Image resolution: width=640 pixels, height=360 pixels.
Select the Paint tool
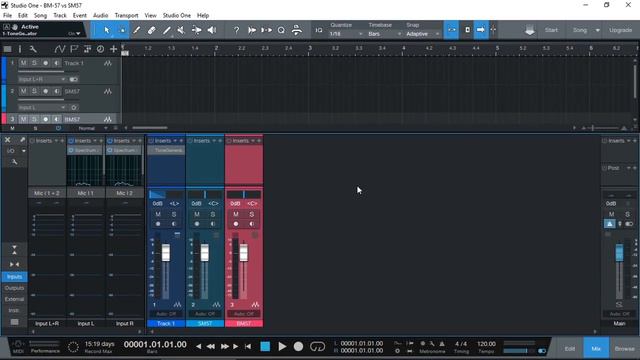(167, 30)
